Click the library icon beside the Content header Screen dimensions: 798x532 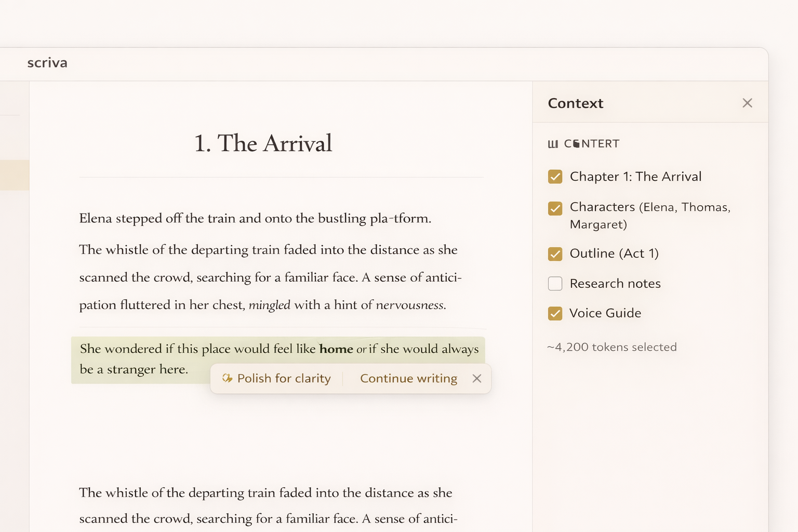553,144
